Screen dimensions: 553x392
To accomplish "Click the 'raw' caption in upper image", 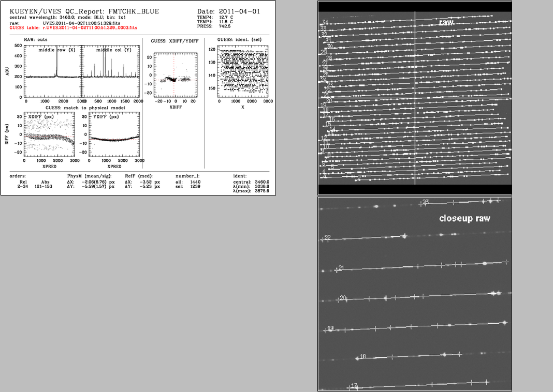I will (446, 23).
